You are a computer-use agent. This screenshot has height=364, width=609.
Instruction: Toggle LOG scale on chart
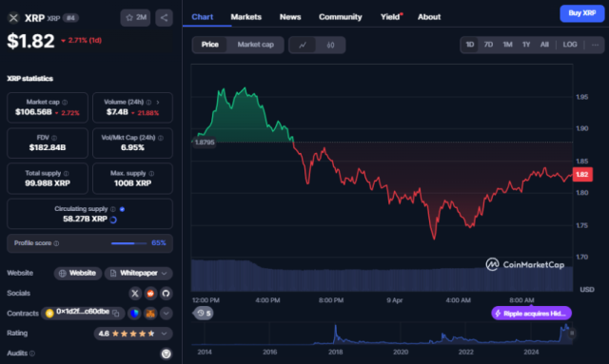pos(570,45)
